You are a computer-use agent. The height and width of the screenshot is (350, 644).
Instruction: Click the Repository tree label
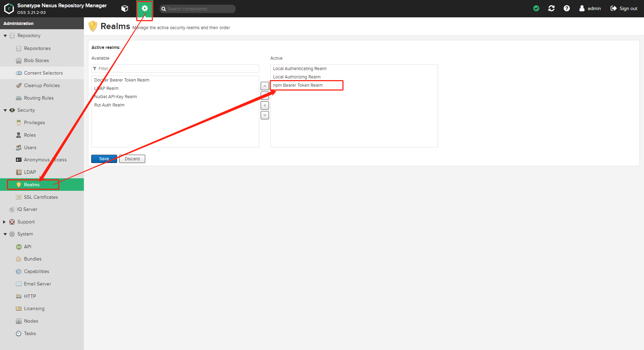tap(29, 36)
